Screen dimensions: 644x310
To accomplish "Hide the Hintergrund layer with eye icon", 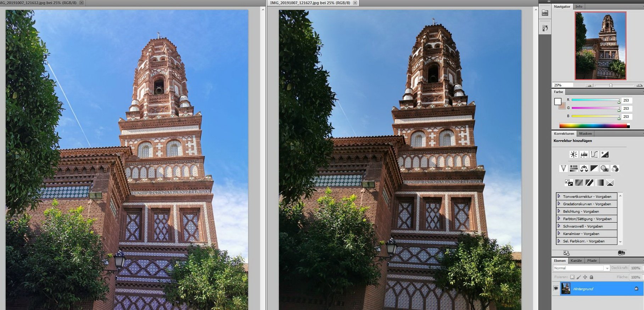I will tap(556, 288).
